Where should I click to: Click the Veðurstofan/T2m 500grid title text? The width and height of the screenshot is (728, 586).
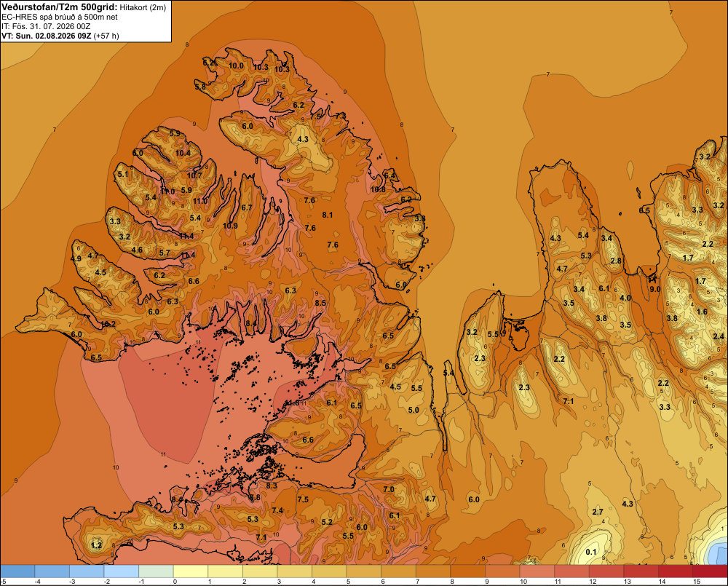[x=60, y=7]
